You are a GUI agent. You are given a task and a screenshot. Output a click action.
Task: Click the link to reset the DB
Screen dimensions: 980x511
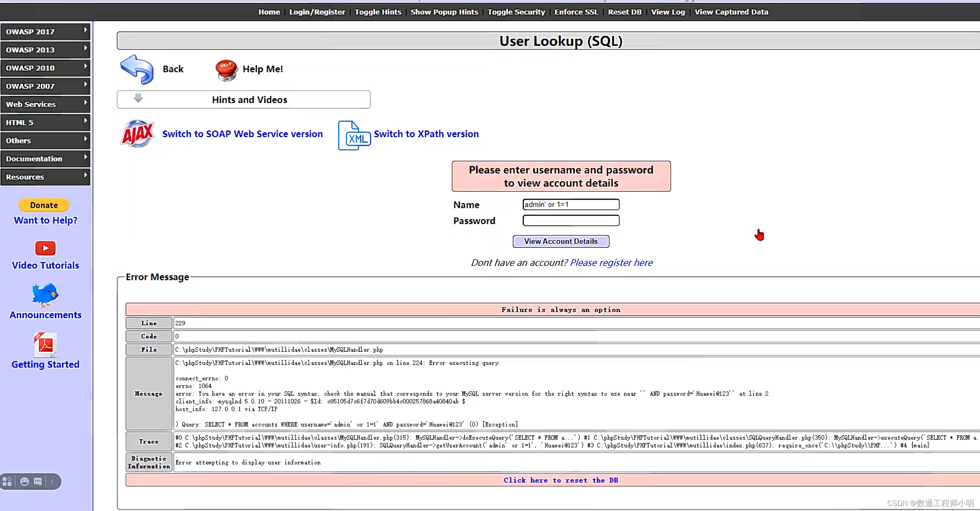tap(560, 480)
